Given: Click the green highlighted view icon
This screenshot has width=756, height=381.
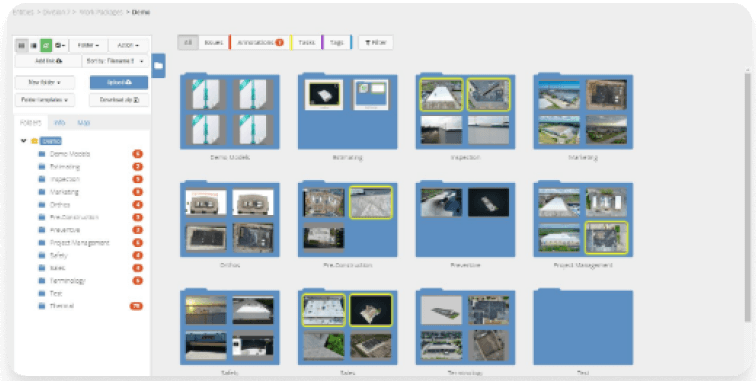Looking at the screenshot, I should [x=46, y=45].
